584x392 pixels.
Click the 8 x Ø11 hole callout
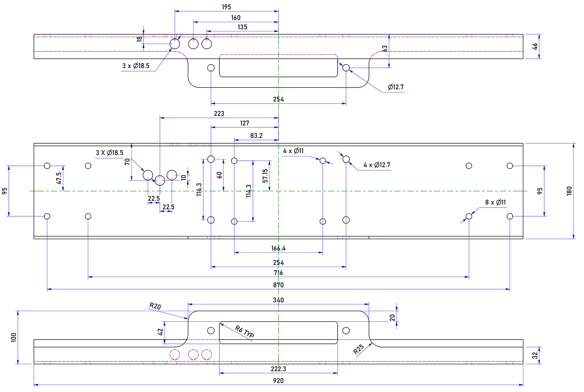(495, 202)
